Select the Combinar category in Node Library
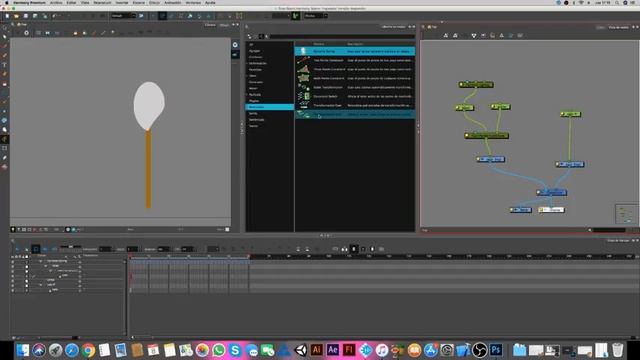Viewport: 640px width, 360px height. point(256,57)
